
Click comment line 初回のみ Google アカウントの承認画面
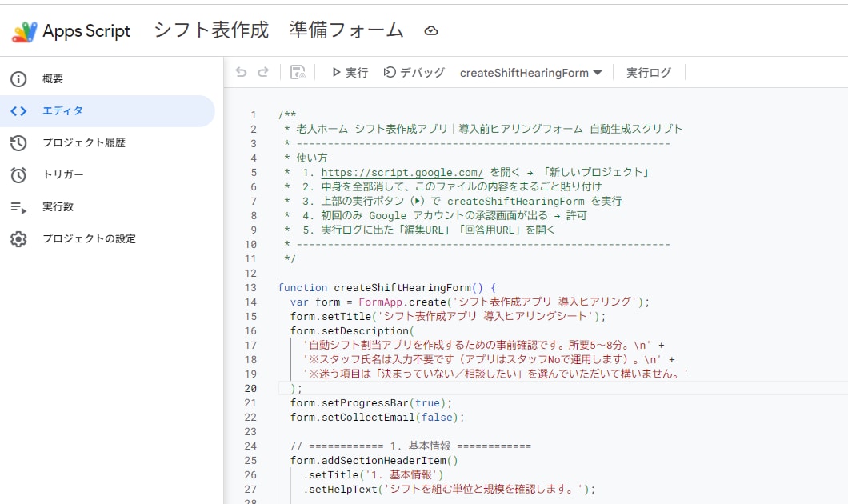point(435,215)
